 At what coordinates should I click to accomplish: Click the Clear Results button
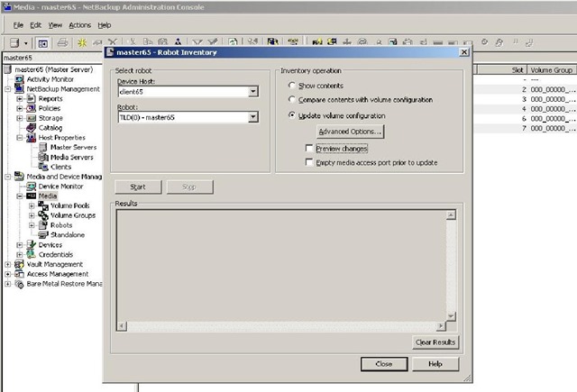(x=435, y=342)
